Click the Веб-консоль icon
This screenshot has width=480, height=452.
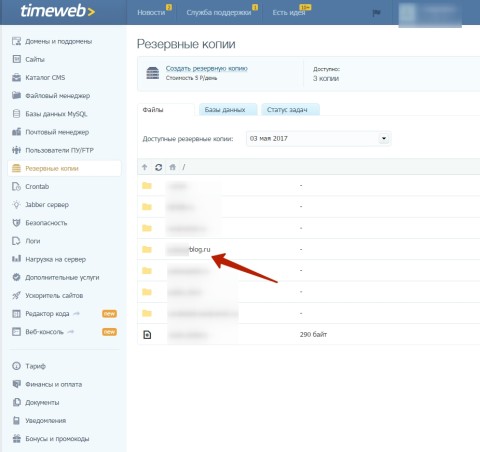16,332
